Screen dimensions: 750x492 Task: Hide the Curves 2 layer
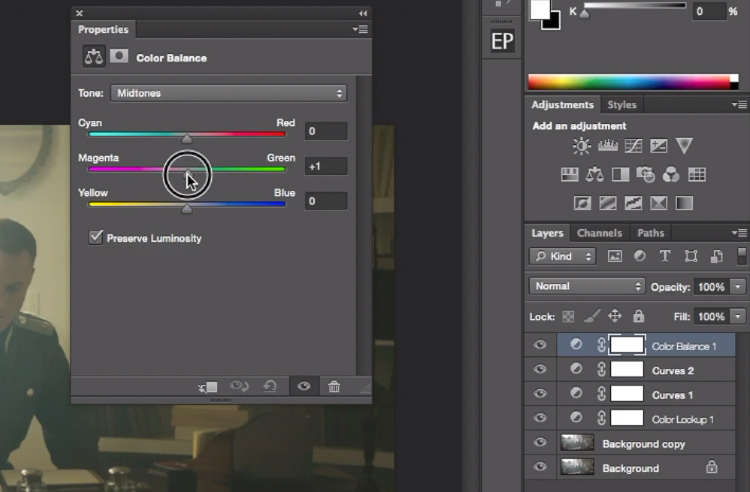pyautogui.click(x=540, y=369)
